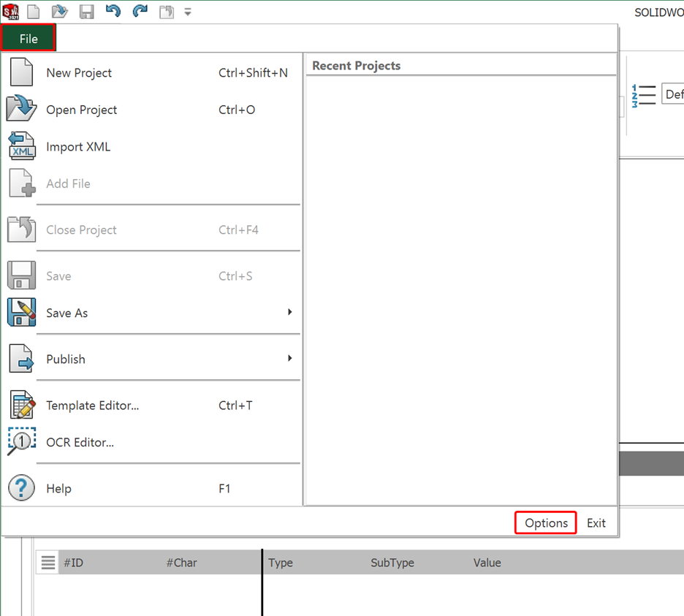Click the Exit button

(x=596, y=522)
